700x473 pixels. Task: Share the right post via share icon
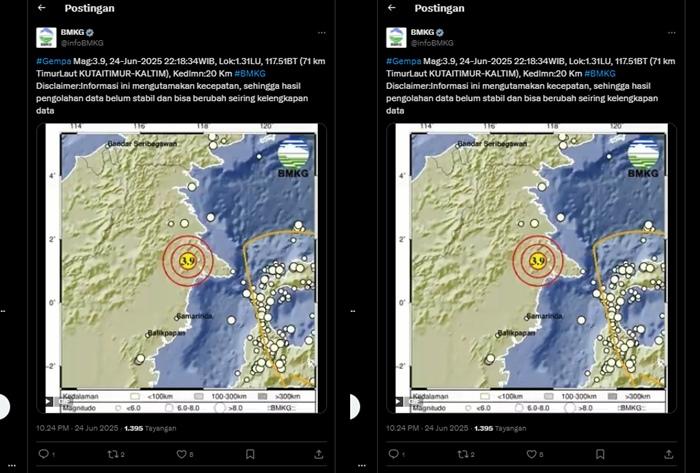coord(668,454)
